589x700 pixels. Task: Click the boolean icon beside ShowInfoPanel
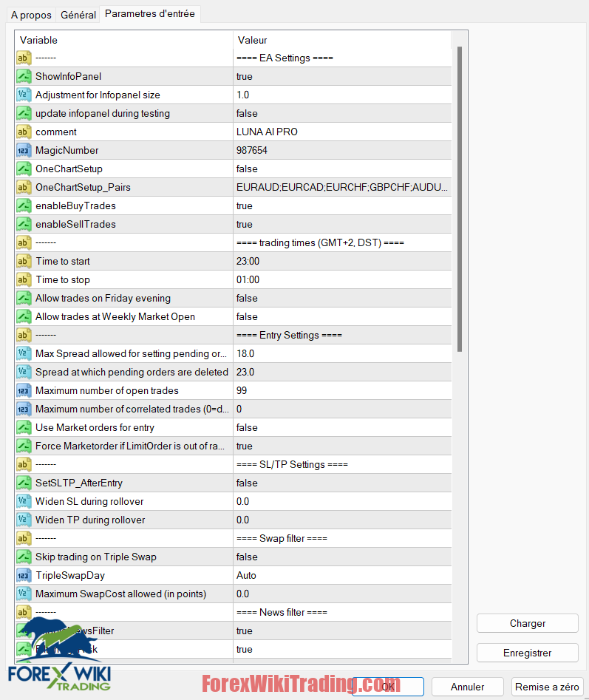point(24,76)
